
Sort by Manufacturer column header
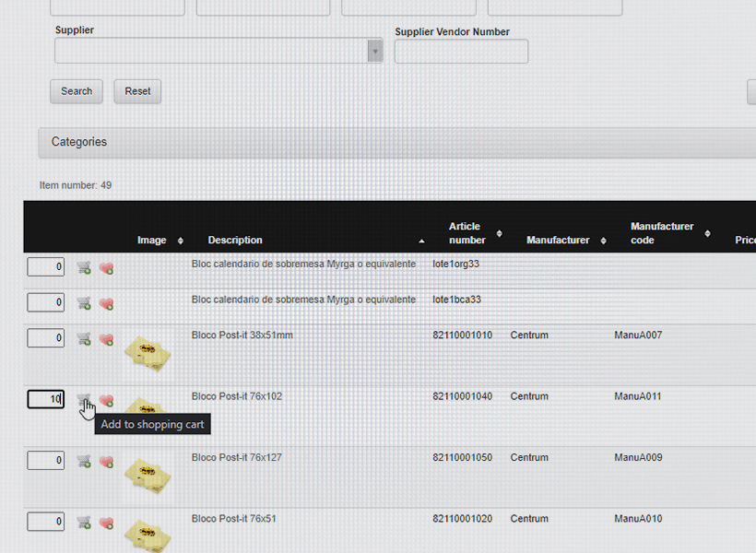click(x=558, y=240)
